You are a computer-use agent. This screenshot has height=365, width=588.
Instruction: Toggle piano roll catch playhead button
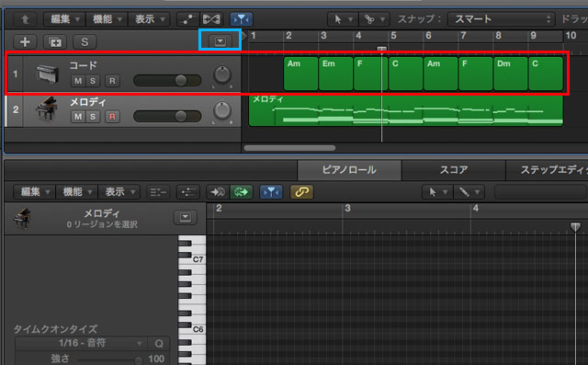[271, 192]
